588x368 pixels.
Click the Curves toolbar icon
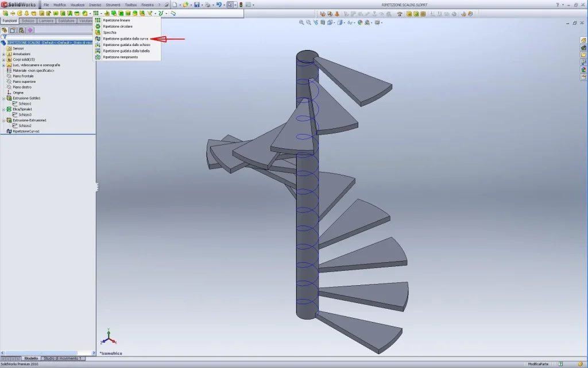[161, 13]
